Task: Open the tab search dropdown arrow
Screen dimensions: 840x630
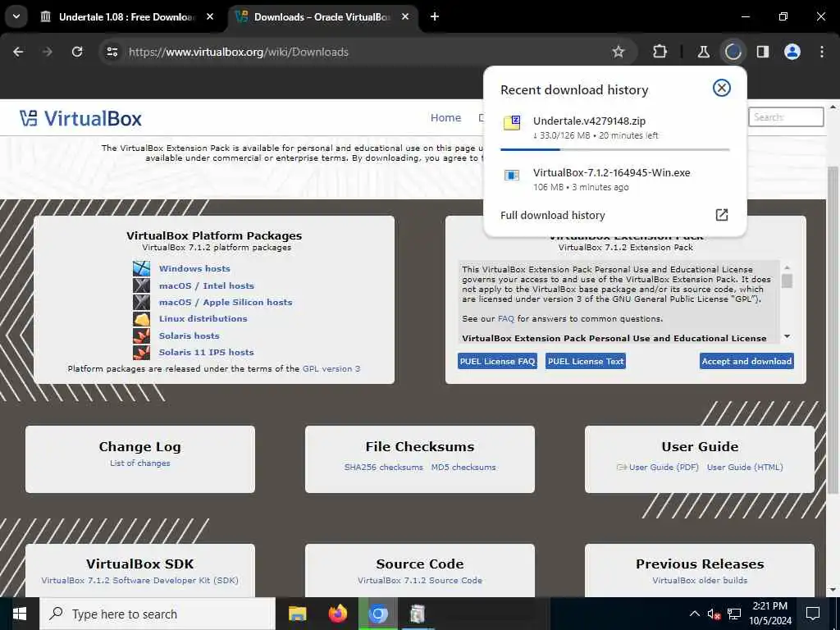Action: [16, 16]
